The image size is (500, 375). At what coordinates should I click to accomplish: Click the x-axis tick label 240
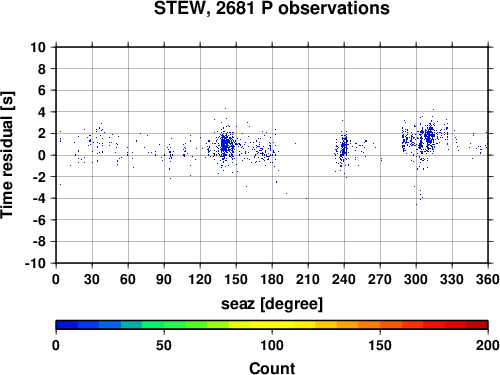(x=344, y=279)
